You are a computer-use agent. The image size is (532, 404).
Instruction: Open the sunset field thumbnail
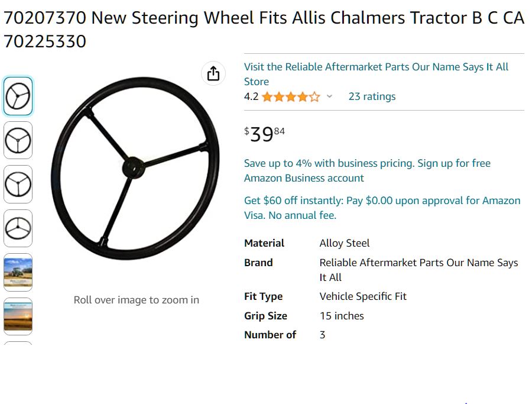(x=18, y=316)
